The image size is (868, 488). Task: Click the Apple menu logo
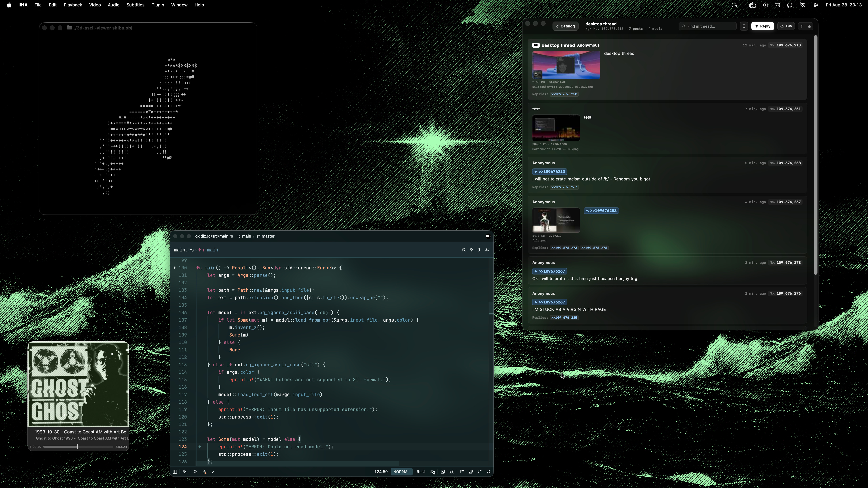point(9,5)
